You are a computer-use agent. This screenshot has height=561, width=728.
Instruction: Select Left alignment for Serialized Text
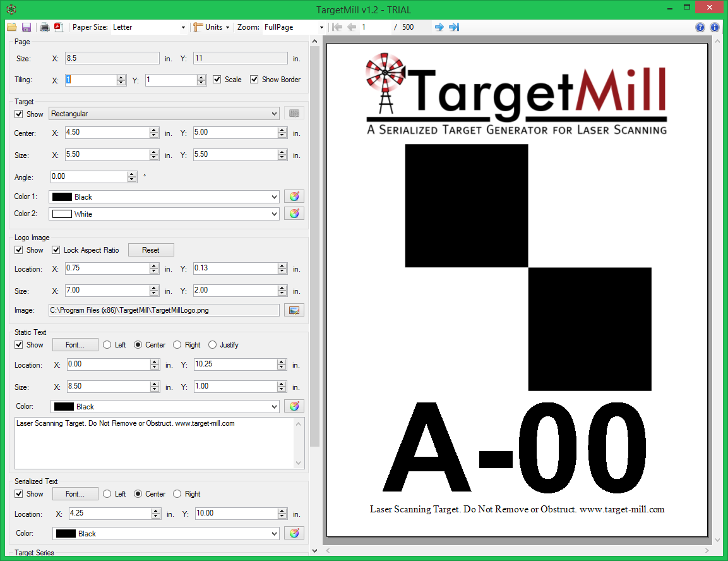point(107,493)
